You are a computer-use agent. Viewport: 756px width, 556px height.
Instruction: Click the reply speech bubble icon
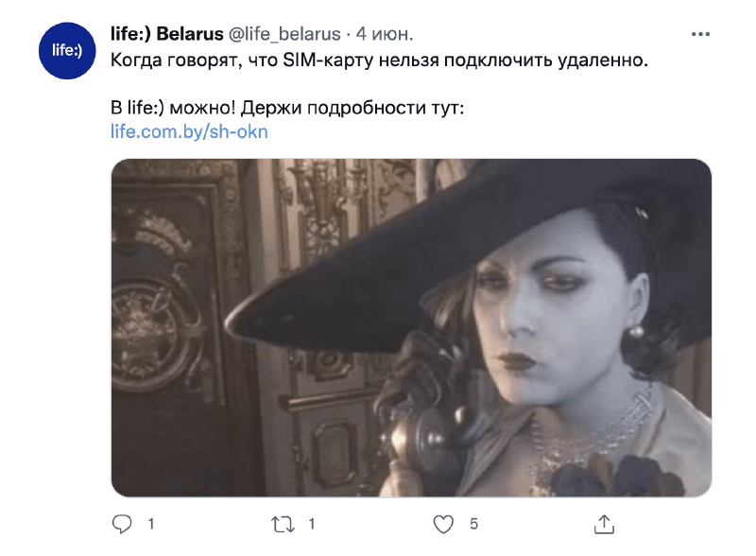pyautogui.click(x=122, y=524)
